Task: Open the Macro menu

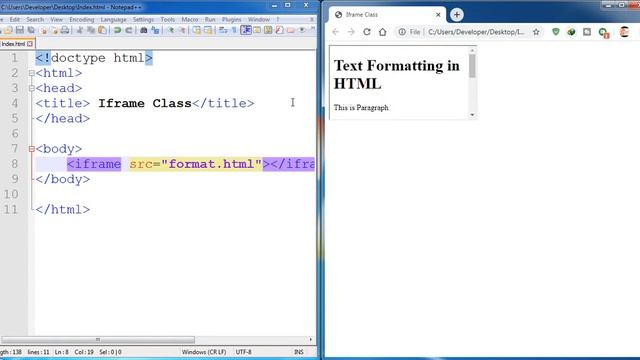Action: click(x=190, y=19)
